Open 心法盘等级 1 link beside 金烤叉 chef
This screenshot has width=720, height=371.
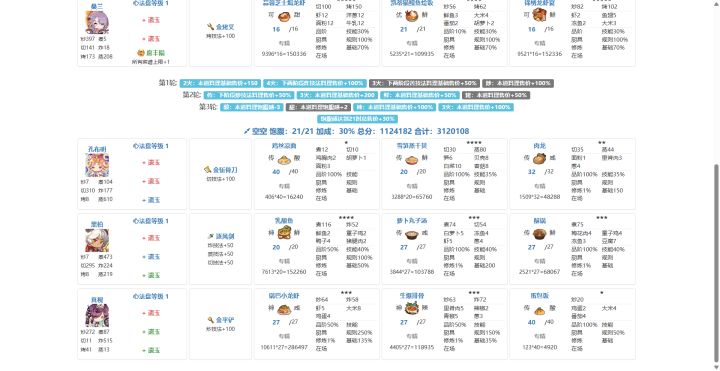coord(151,3)
